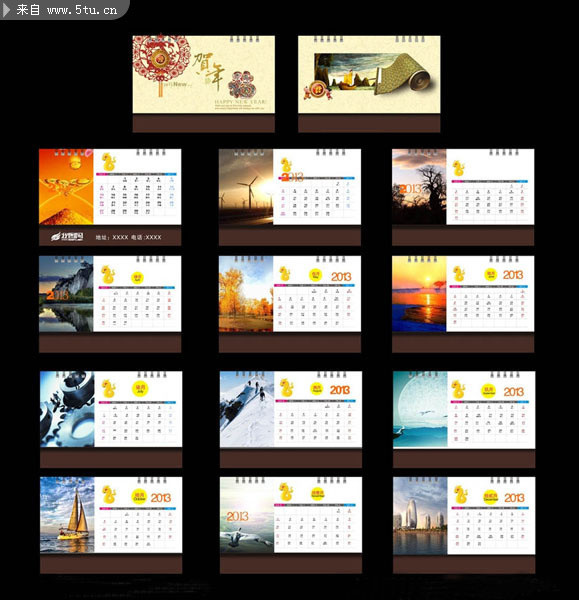Open the seaside sunset photo
This screenshot has width=579, height=600.
point(419,294)
